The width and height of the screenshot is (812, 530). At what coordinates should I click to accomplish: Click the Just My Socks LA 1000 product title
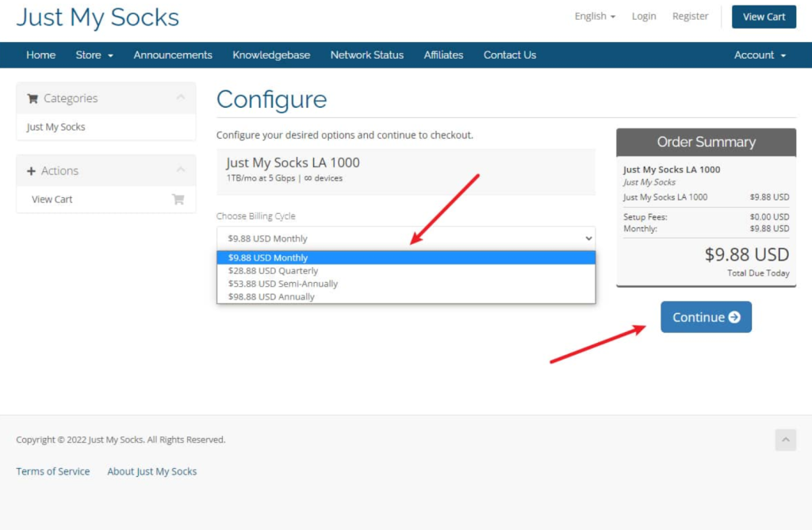293,162
